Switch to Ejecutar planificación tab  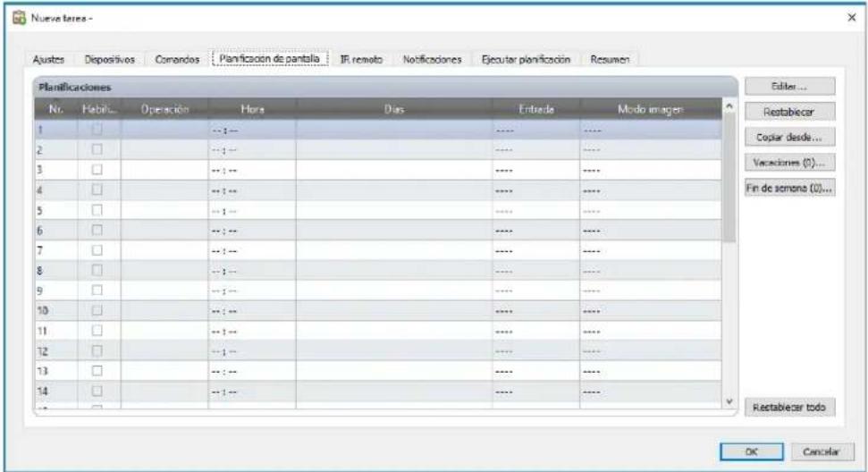524,59
